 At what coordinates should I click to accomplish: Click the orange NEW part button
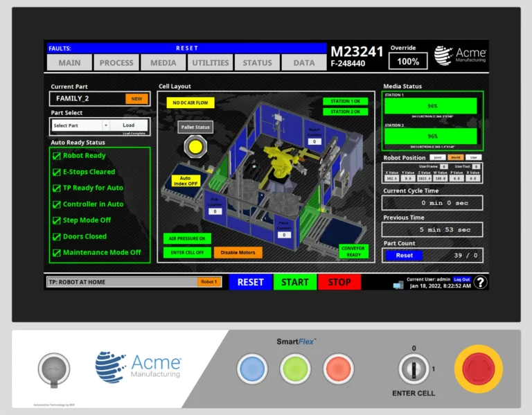pos(136,99)
